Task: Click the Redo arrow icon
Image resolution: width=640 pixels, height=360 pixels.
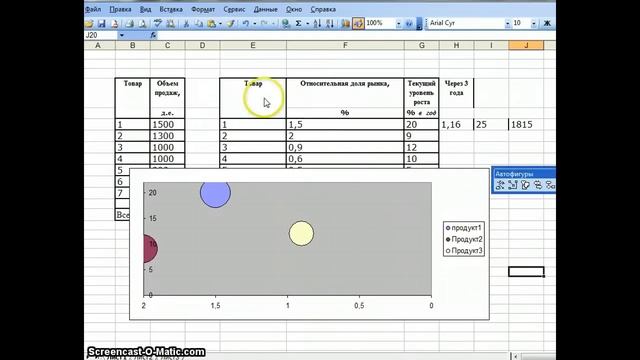Action: (x=264, y=24)
